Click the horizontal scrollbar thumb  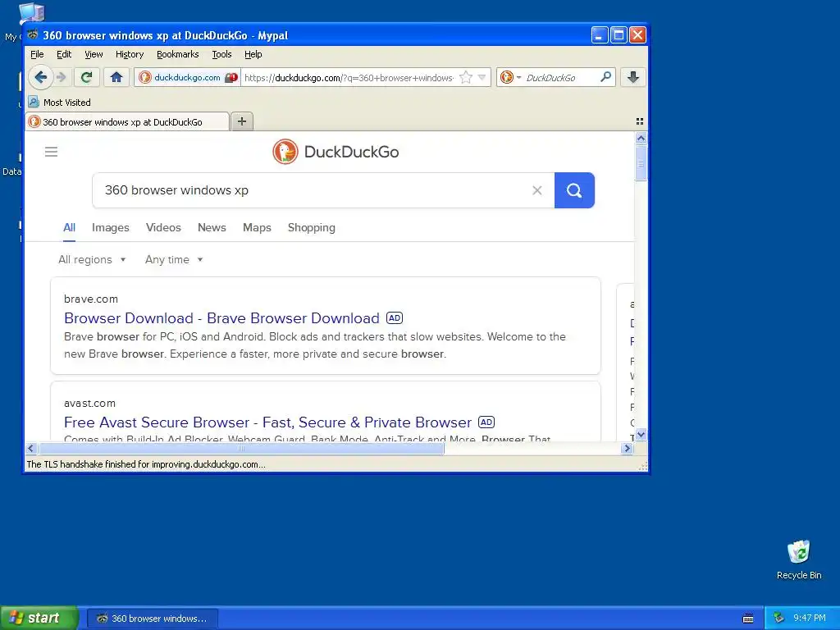tap(241, 449)
